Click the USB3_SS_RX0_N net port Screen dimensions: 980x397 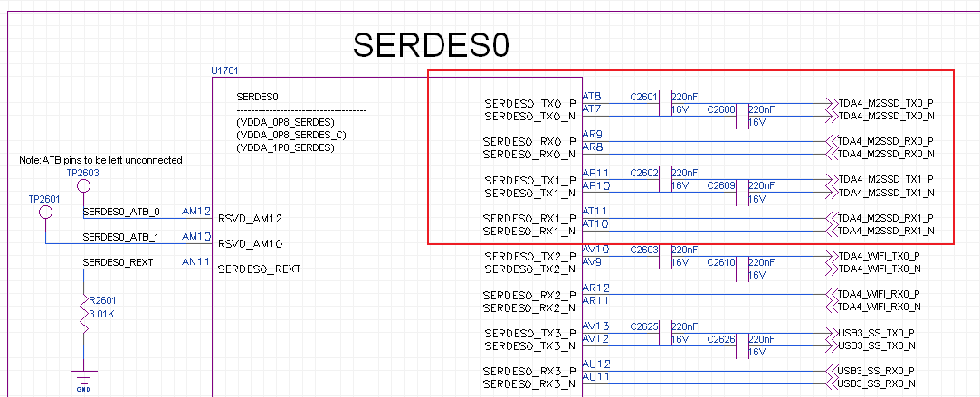[871, 383]
